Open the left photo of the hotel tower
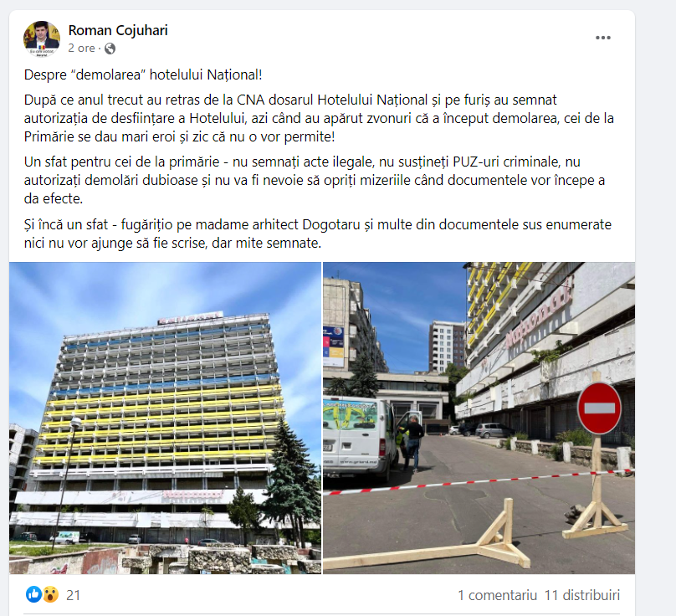The image size is (676, 616). (165, 418)
